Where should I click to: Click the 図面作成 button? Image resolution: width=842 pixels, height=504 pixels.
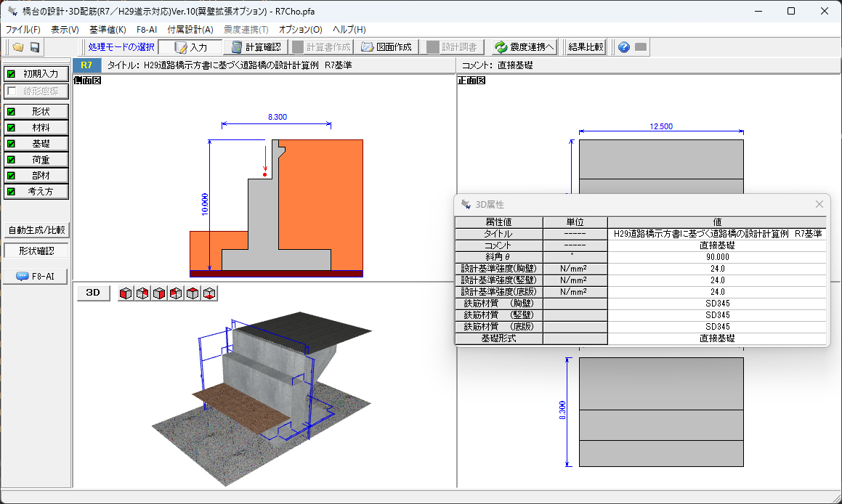point(386,47)
